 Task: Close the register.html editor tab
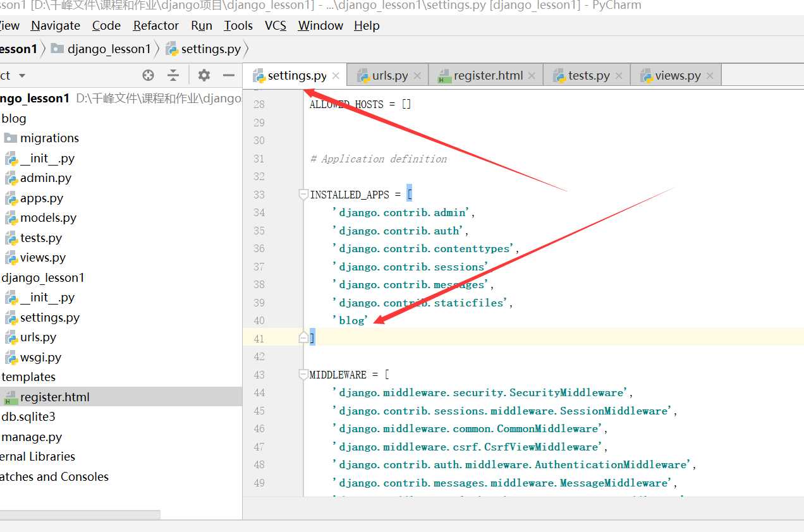(532, 76)
